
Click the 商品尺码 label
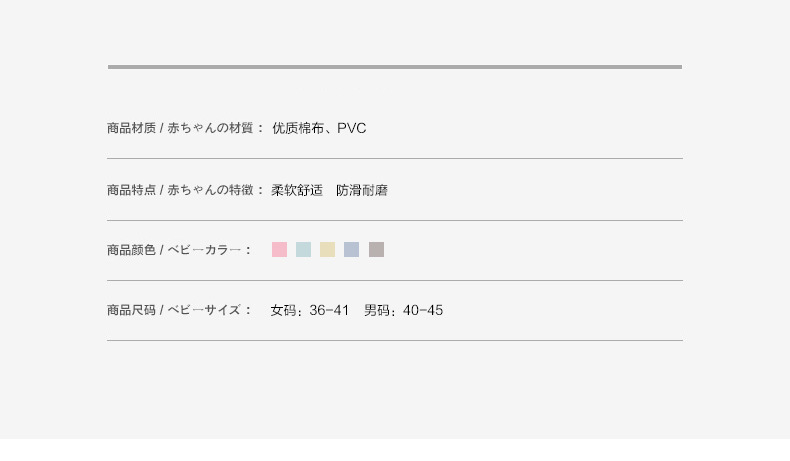click(x=131, y=310)
